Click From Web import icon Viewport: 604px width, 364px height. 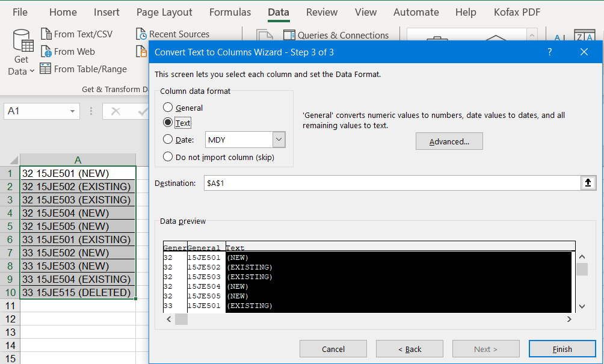(46, 51)
